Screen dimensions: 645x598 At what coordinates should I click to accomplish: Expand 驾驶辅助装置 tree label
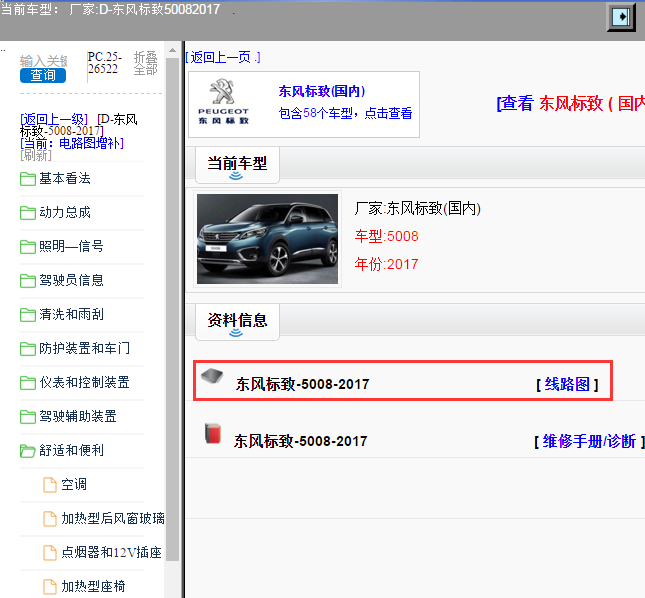click(x=78, y=417)
